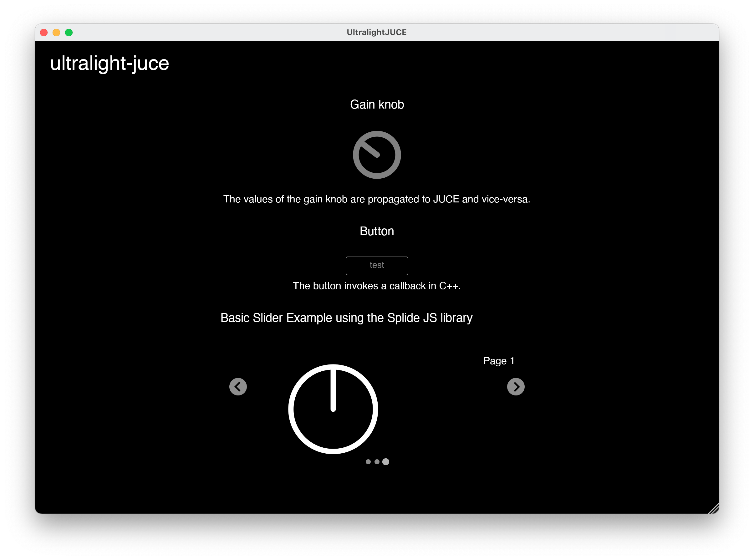This screenshot has width=754, height=560.
Task: Click the C++ callback description text
Action: click(376, 286)
